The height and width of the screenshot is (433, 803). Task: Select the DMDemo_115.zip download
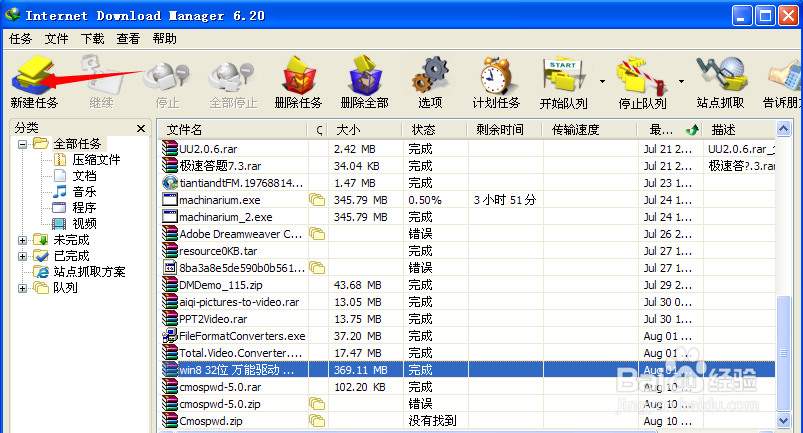tap(467, 285)
